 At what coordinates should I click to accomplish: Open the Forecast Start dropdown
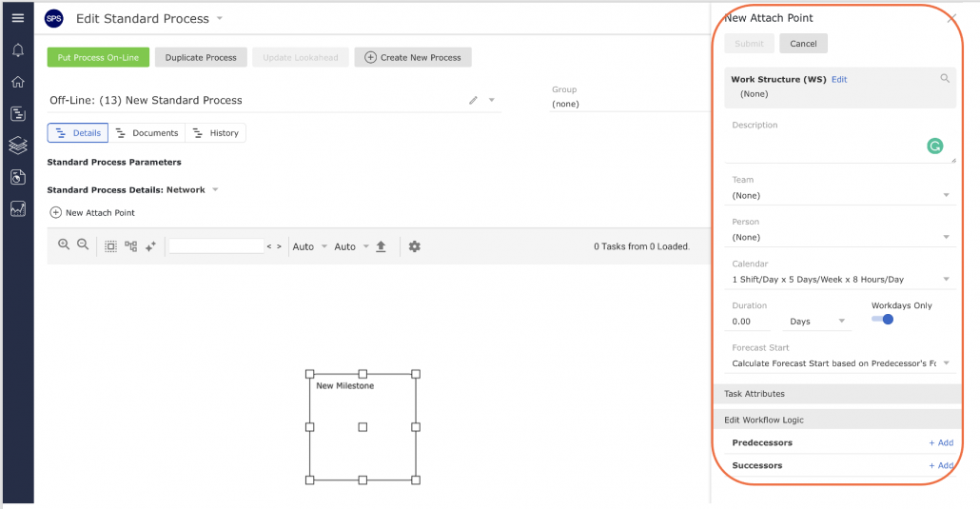[x=841, y=363]
